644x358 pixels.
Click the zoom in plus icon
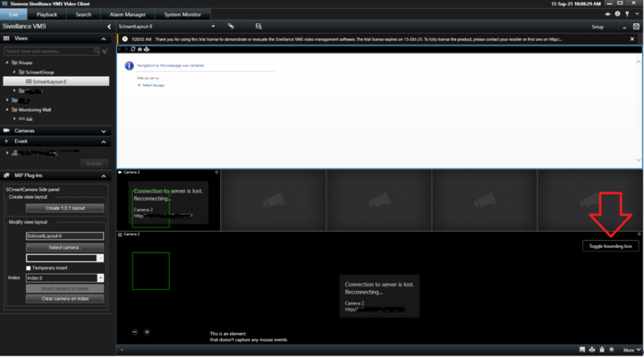148,332
